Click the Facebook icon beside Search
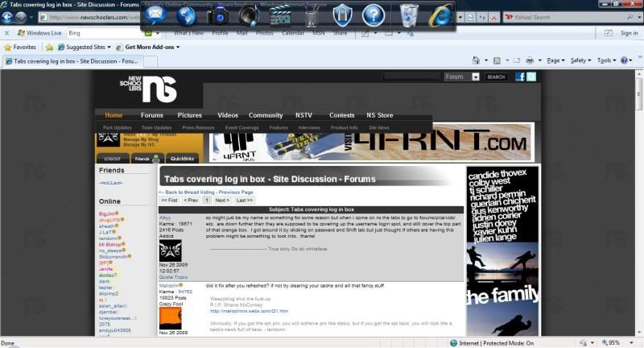This screenshot has width=644, height=348. [520, 77]
